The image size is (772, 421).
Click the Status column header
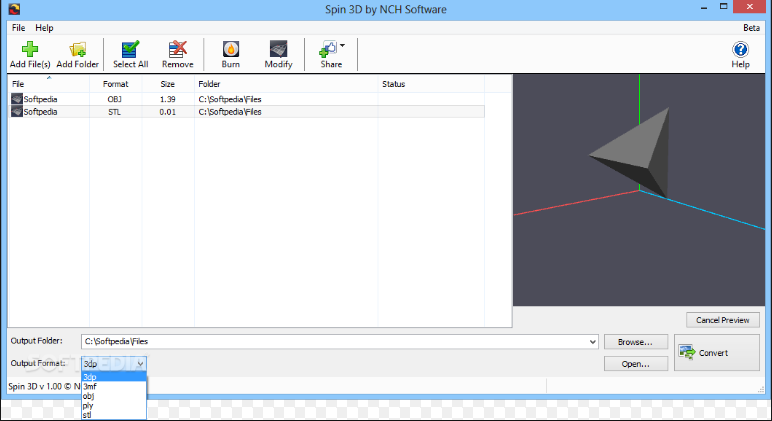click(x=431, y=84)
